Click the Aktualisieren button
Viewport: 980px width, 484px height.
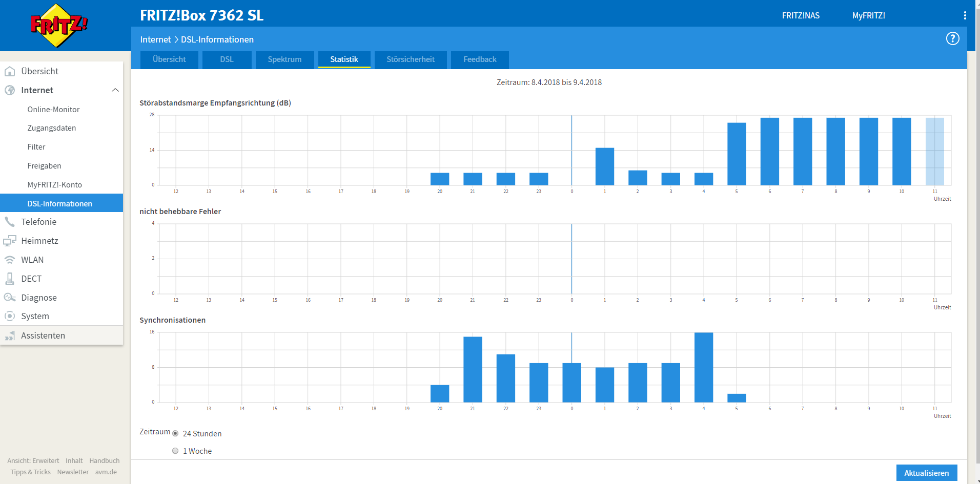tap(926, 473)
